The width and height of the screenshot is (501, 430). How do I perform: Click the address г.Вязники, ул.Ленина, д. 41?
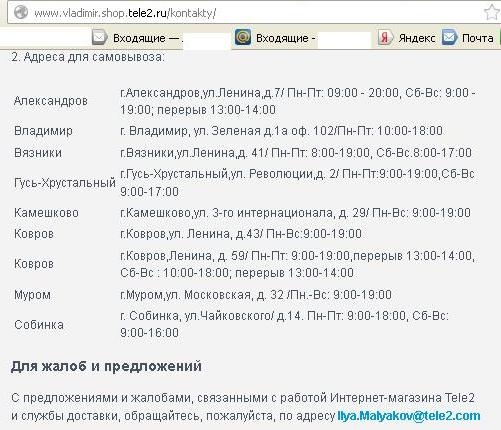[193, 153]
